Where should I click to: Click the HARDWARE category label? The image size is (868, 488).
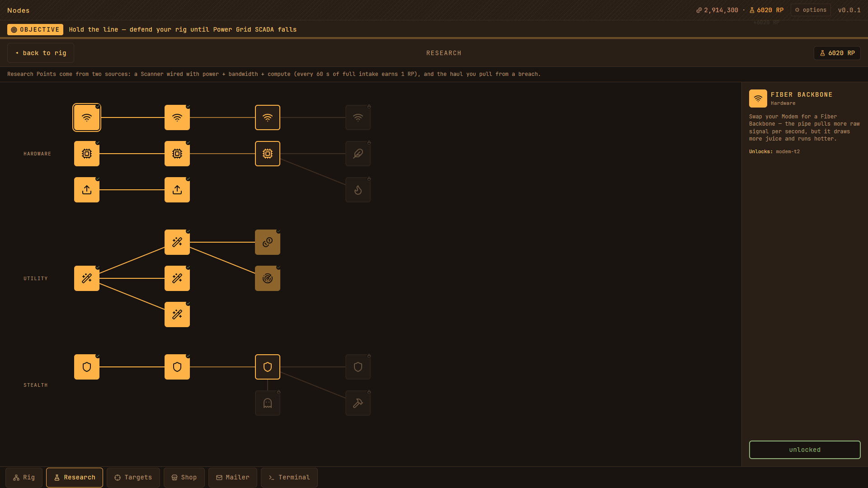point(38,154)
